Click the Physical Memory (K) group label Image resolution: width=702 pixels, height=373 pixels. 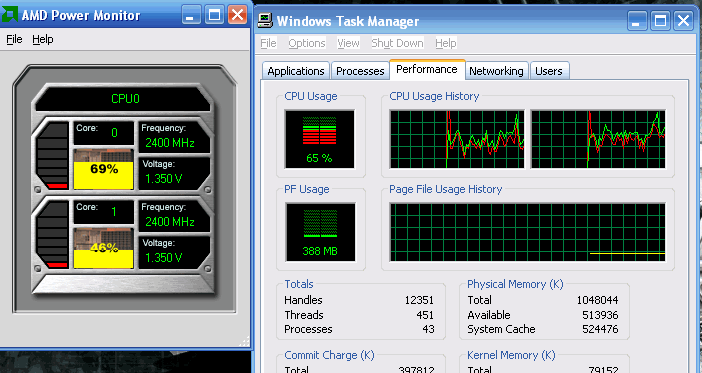click(x=515, y=284)
